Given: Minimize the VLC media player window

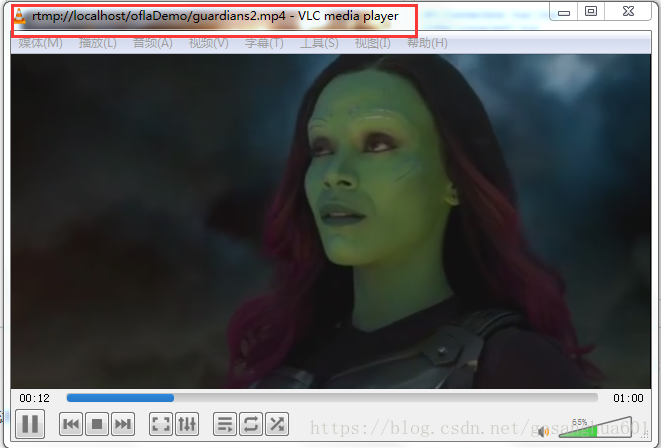Looking at the screenshot, I should click(564, 12).
